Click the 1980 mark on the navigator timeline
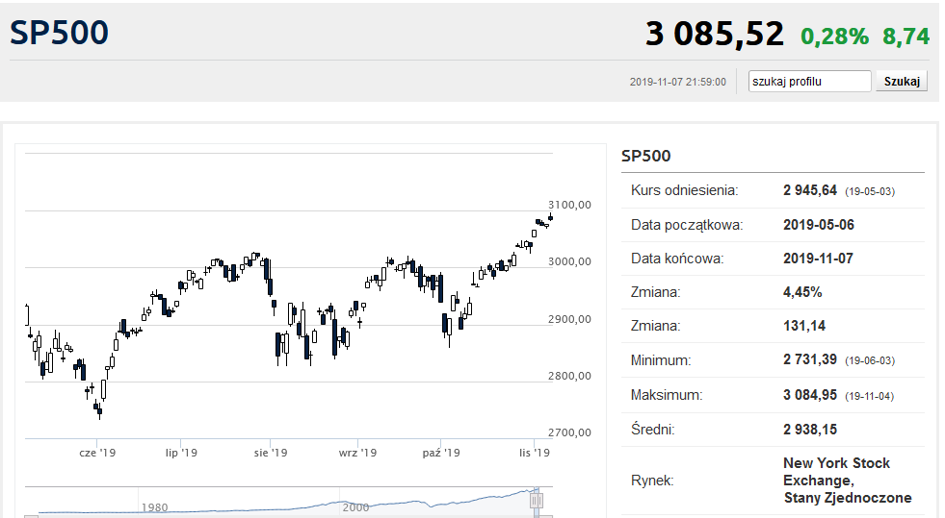 coord(155,508)
